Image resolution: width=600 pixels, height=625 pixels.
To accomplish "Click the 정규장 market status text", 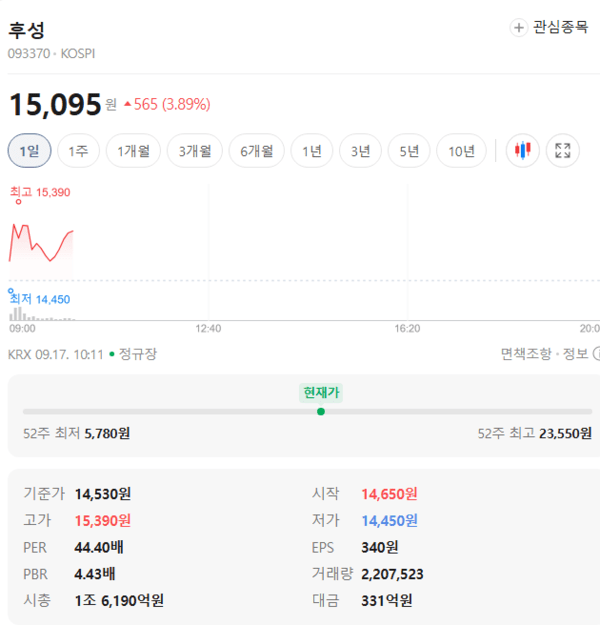I will (x=138, y=354).
